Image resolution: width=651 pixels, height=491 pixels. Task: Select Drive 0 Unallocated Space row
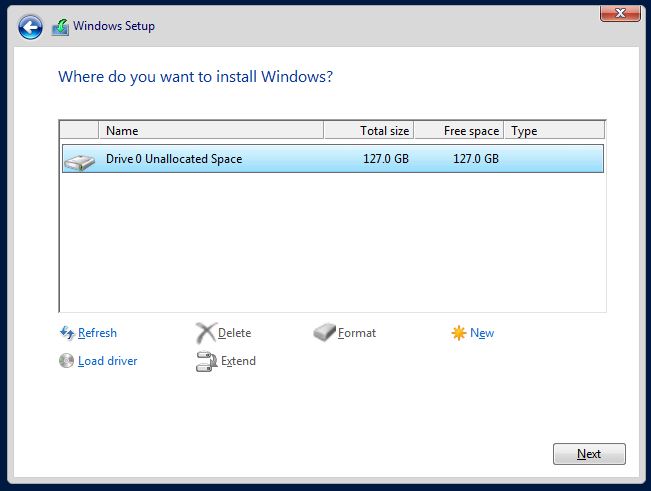(333, 159)
